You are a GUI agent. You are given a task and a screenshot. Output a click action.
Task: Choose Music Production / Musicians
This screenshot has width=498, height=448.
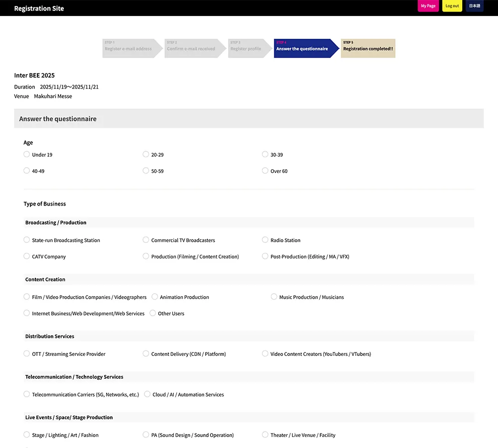tap(274, 297)
